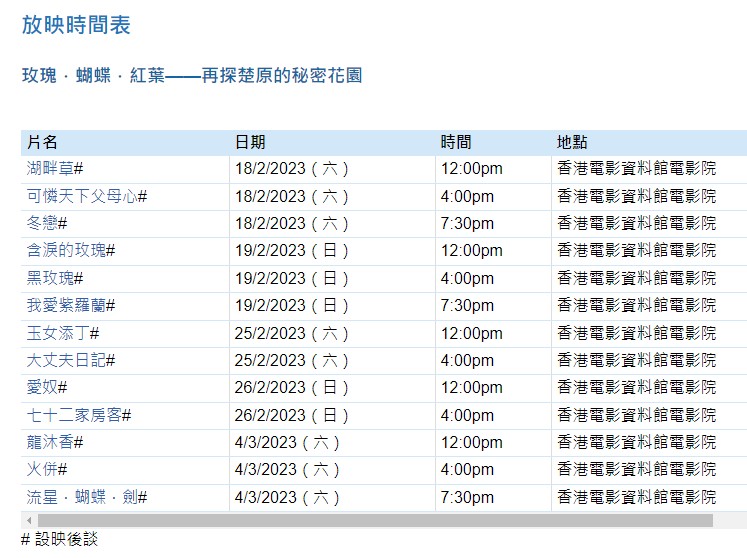Viewport: 747px width, 558px height.
Task: Click the scroll-left arrow of the table scrollbar
Action: pos(29,520)
